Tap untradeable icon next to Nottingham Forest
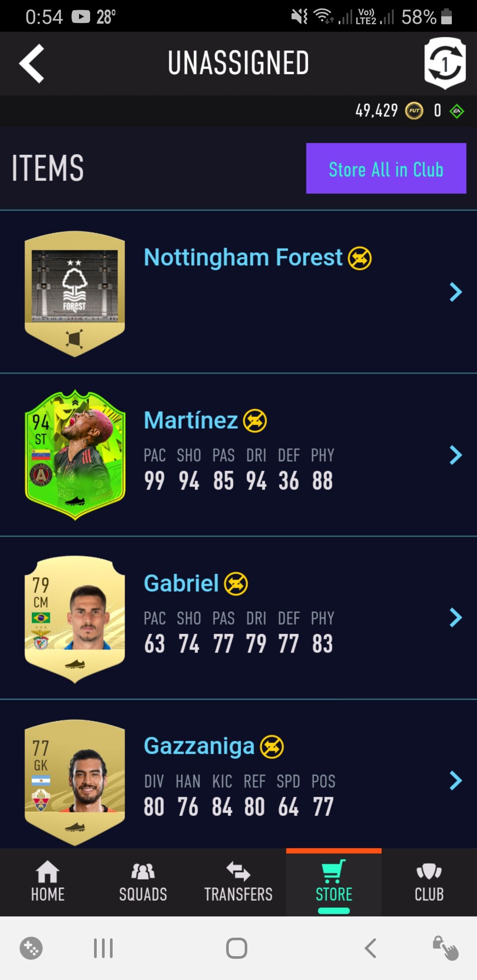Screen dimensions: 477x980 tap(360, 258)
